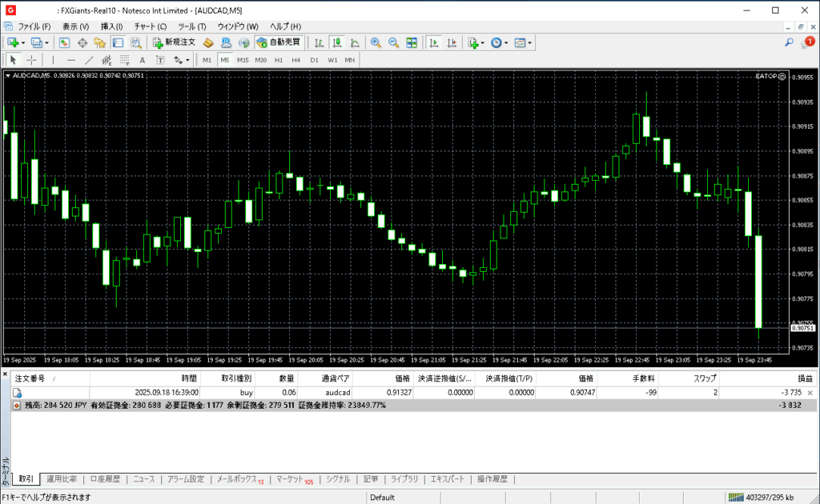
Task: Enable chart auto-scroll to latest bar
Action: [434, 42]
